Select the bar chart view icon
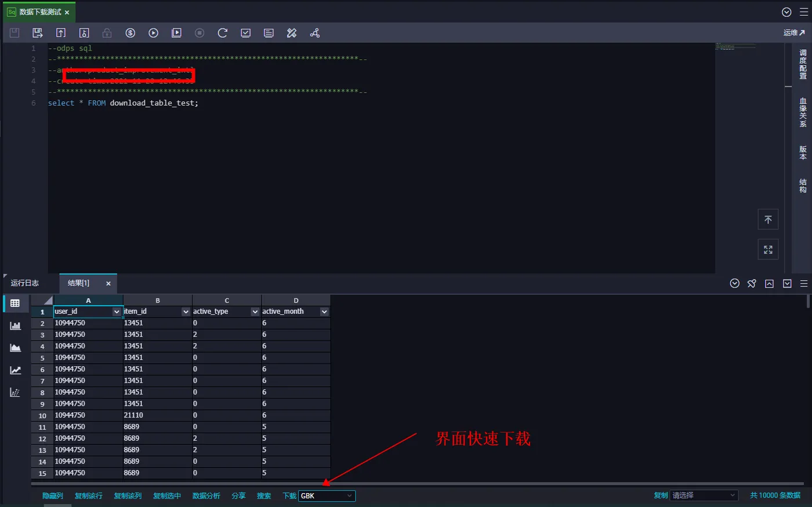Screen dimensions: 812x507 tap(15, 325)
